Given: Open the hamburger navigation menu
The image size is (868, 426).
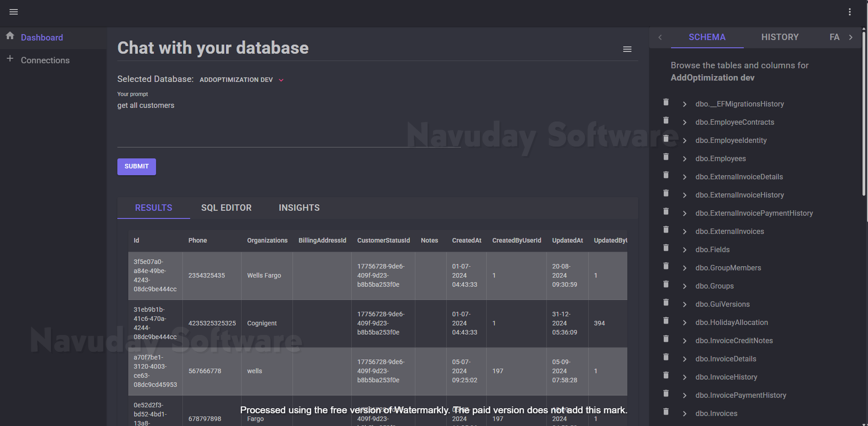Looking at the screenshot, I should pos(14,12).
